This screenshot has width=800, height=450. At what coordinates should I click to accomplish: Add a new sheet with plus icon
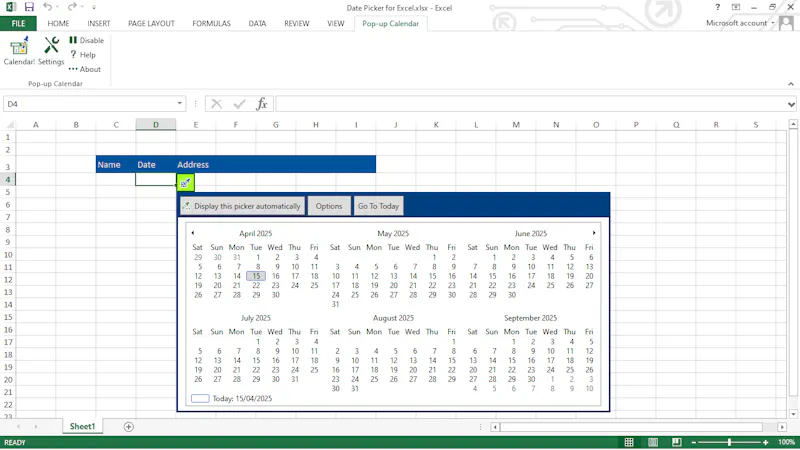tap(129, 427)
